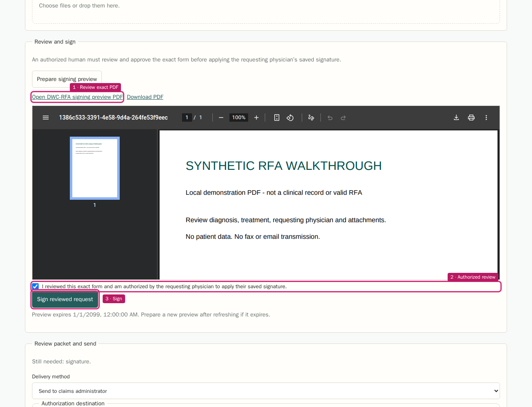Viewport: 532px width, 407px height.
Task: Open the Delivery method dropdown
Action: pos(266,391)
